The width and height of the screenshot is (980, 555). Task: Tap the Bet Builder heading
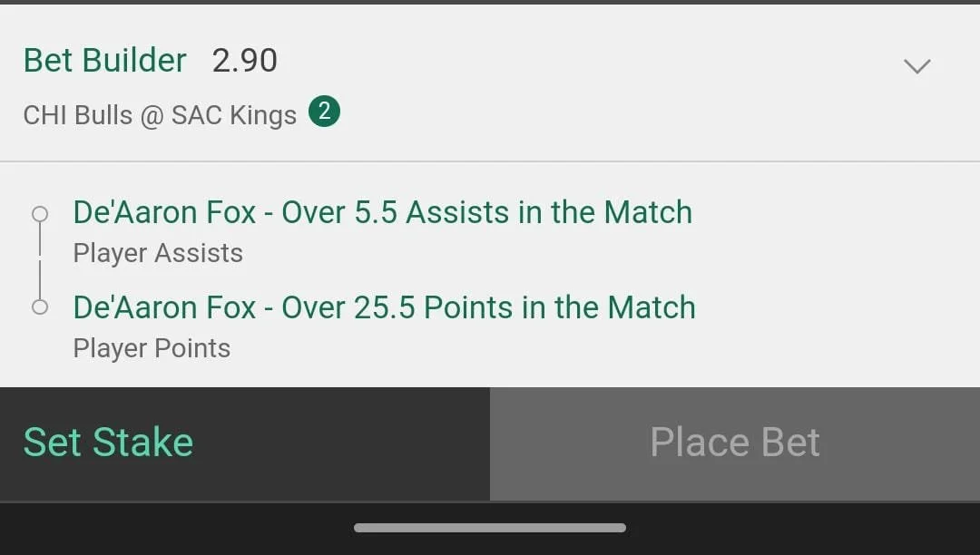tap(105, 61)
